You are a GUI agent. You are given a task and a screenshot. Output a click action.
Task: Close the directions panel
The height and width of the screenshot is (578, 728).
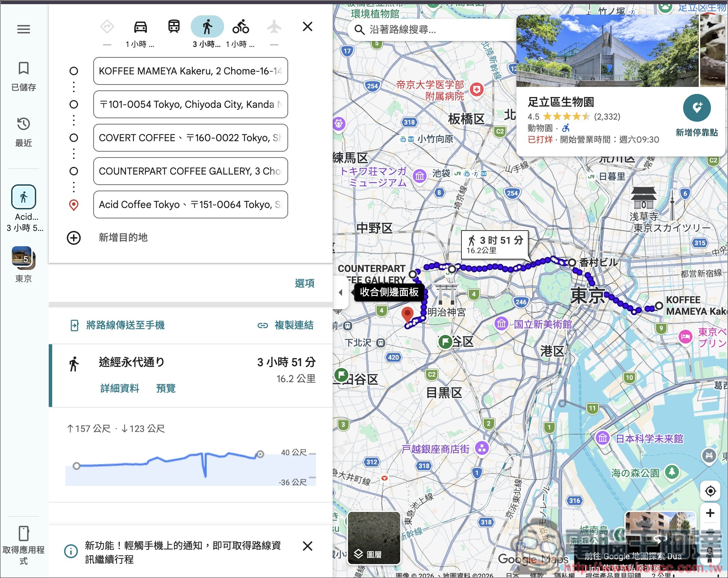point(308,26)
